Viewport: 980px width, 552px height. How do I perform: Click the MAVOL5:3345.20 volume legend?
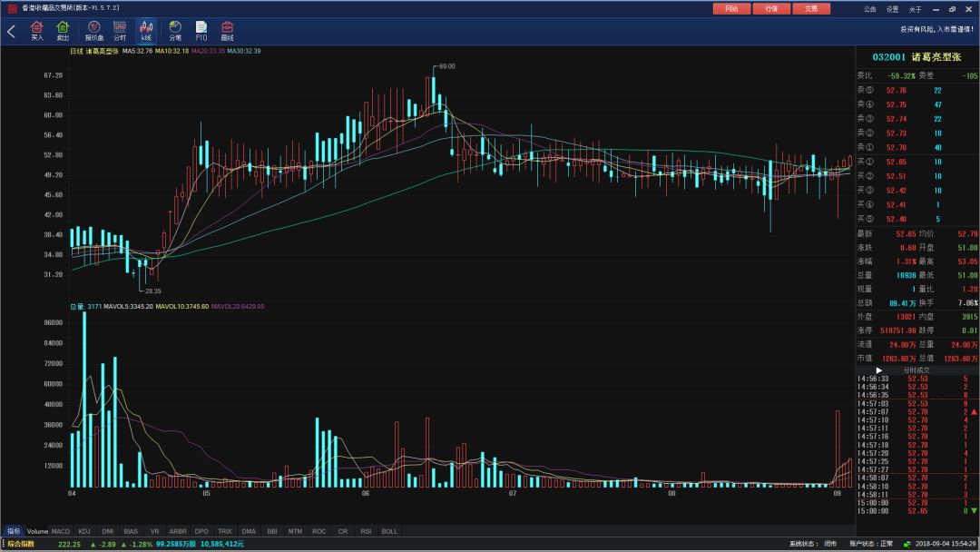128,307
